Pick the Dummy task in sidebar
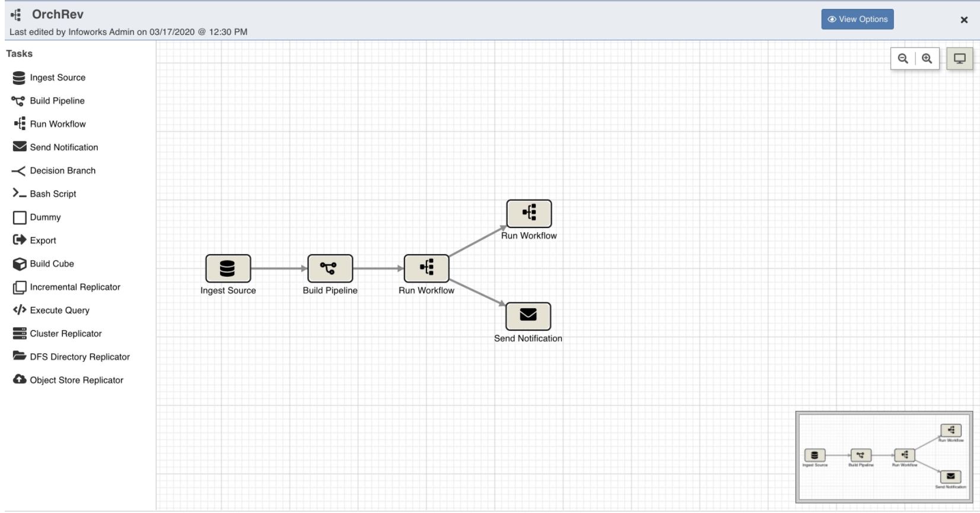The height and width of the screenshot is (513, 980). click(x=45, y=217)
